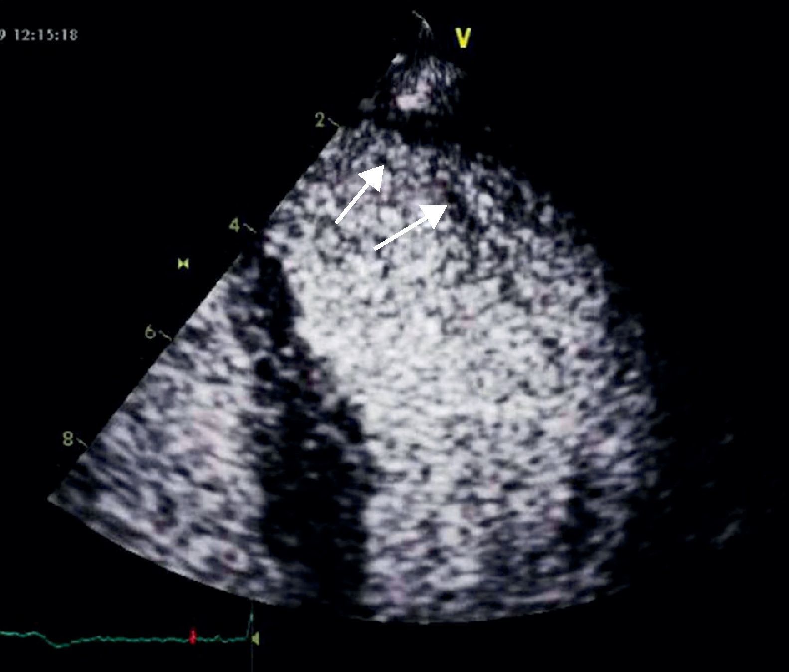Select the depth marker labeled 6
Image resolution: width=789 pixels, height=672 pixels.
[150, 332]
